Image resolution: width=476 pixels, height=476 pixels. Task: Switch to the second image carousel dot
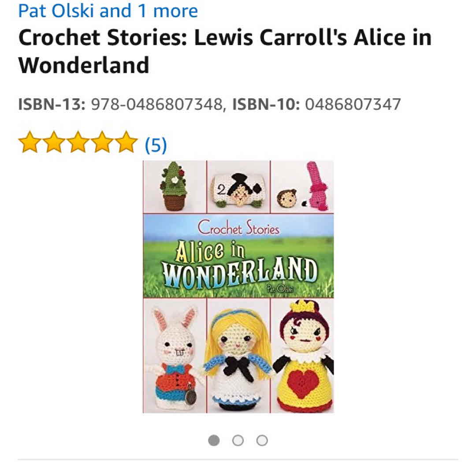point(238,440)
